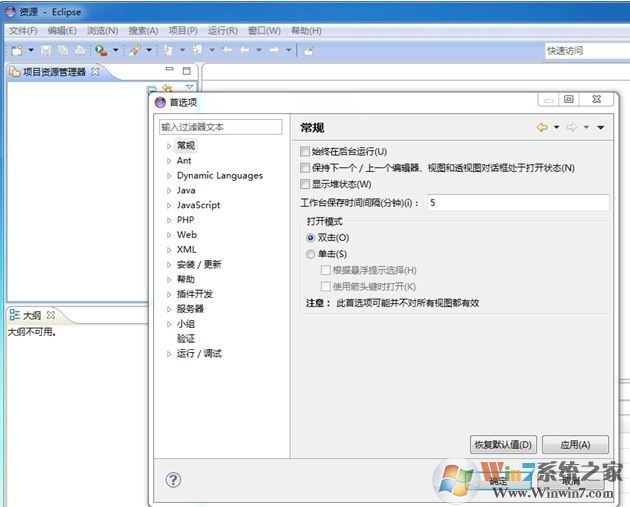Open the 浏览(N) menu
Viewport: 630px width, 507px height.
point(102,31)
